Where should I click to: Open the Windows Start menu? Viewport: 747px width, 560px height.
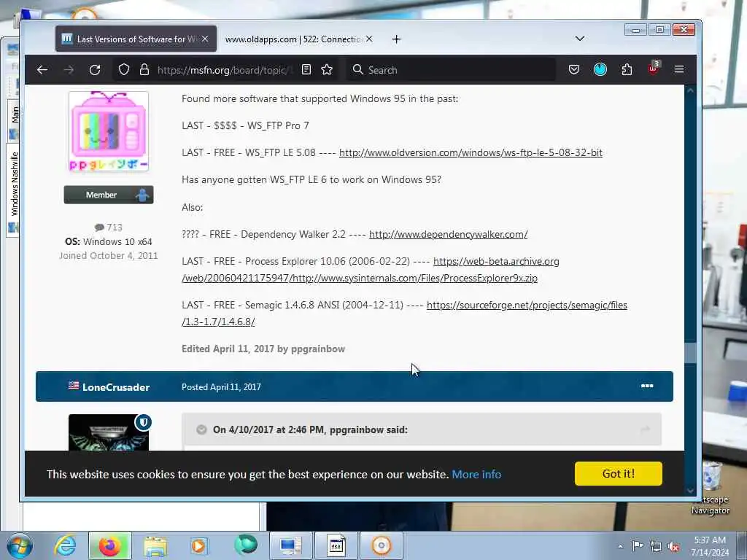click(x=20, y=545)
